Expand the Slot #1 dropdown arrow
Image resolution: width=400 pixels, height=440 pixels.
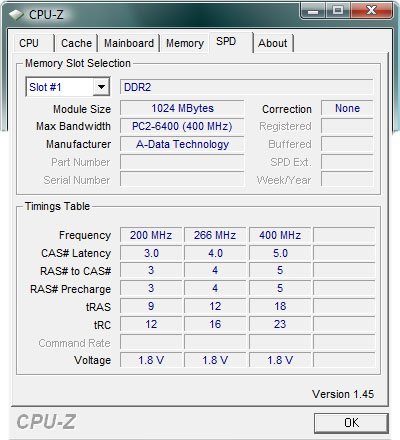[x=101, y=87]
